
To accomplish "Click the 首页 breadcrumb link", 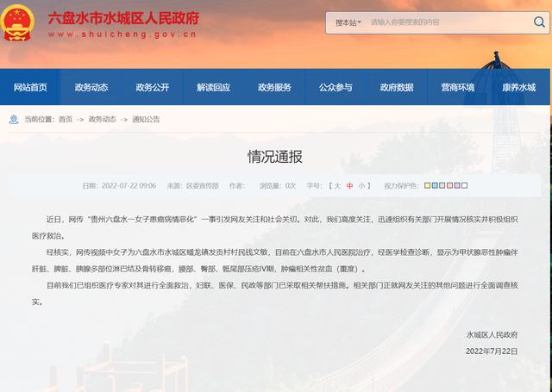I will pos(66,120).
